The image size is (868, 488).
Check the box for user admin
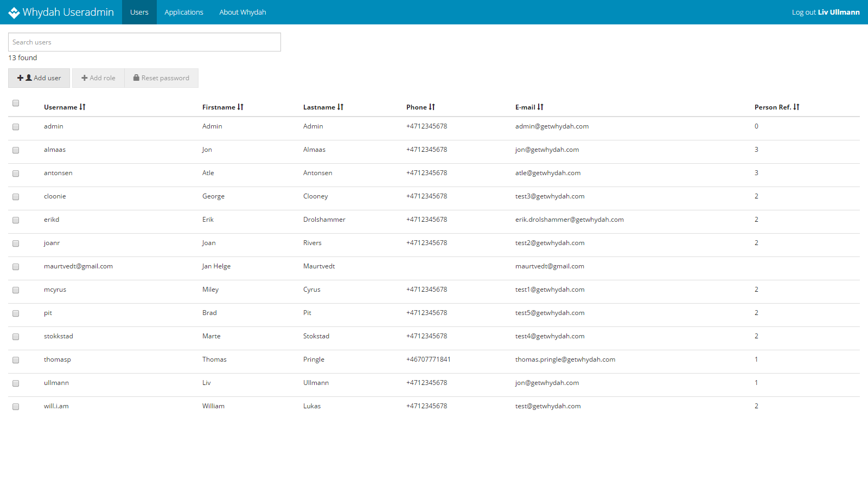[x=16, y=127]
